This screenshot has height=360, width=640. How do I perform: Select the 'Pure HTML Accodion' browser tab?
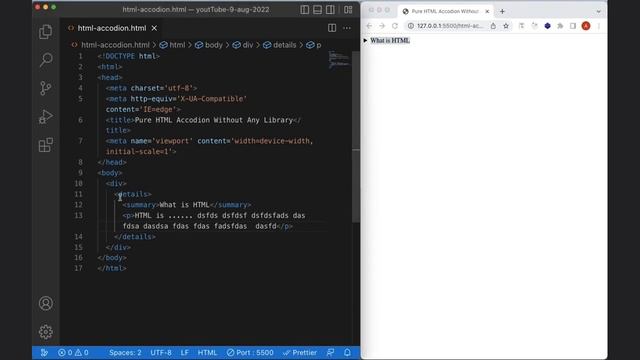(x=445, y=11)
